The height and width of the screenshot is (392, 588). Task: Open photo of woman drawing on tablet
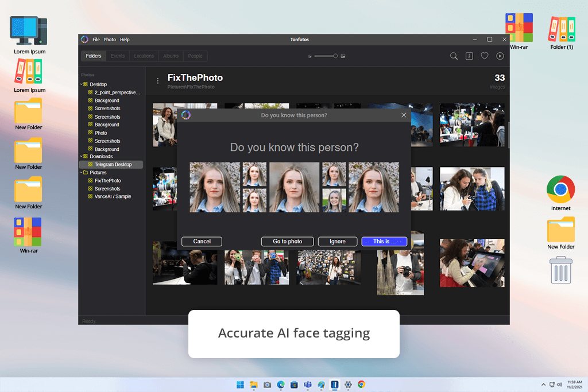tap(472, 263)
